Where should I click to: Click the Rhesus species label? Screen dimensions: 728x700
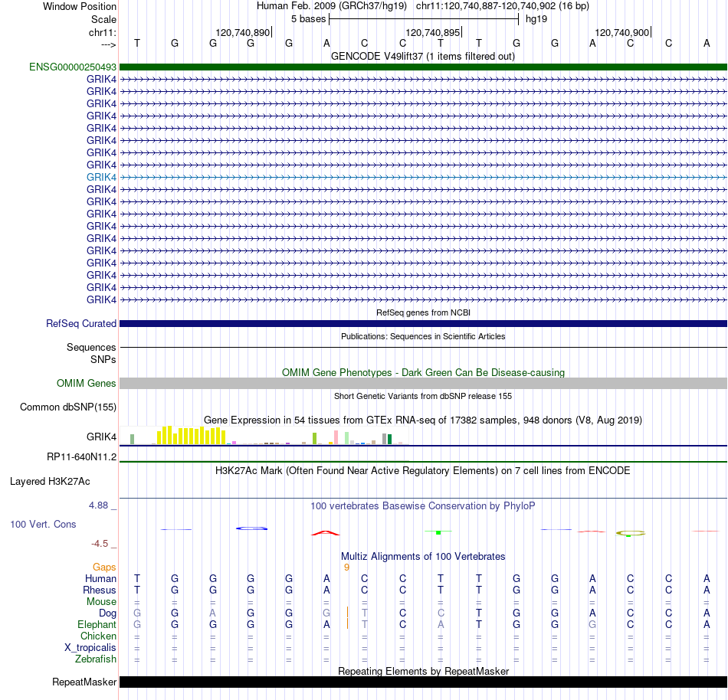(x=100, y=590)
